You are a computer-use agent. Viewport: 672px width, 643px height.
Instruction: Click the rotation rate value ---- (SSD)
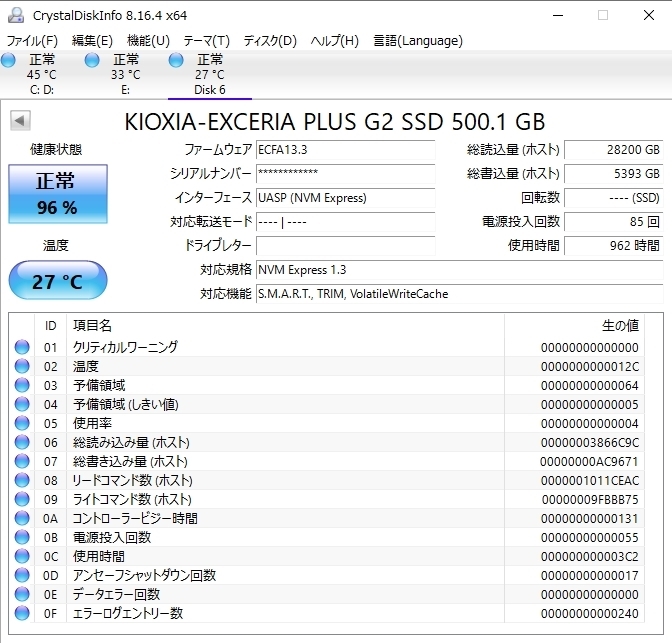pos(614,198)
